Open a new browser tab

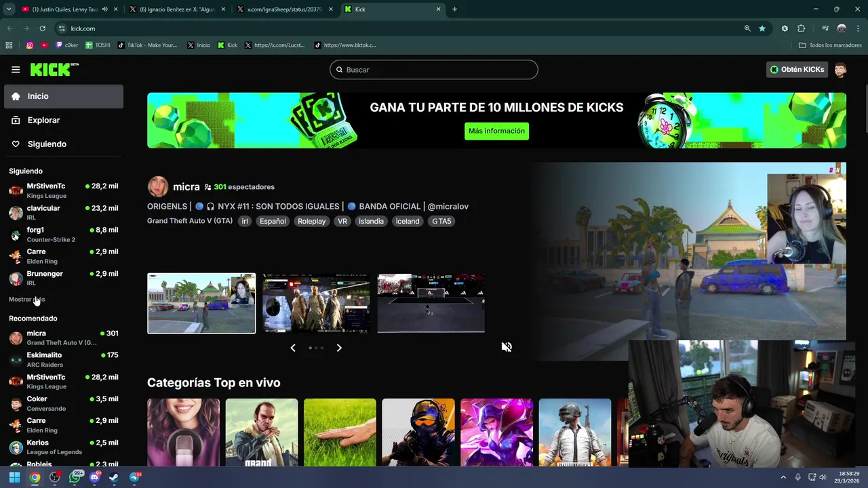tap(454, 9)
